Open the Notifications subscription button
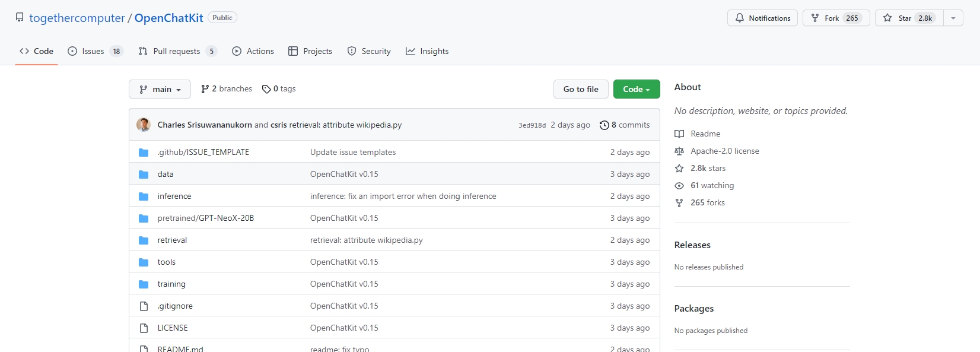This screenshot has height=352, width=980. click(x=762, y=18)
